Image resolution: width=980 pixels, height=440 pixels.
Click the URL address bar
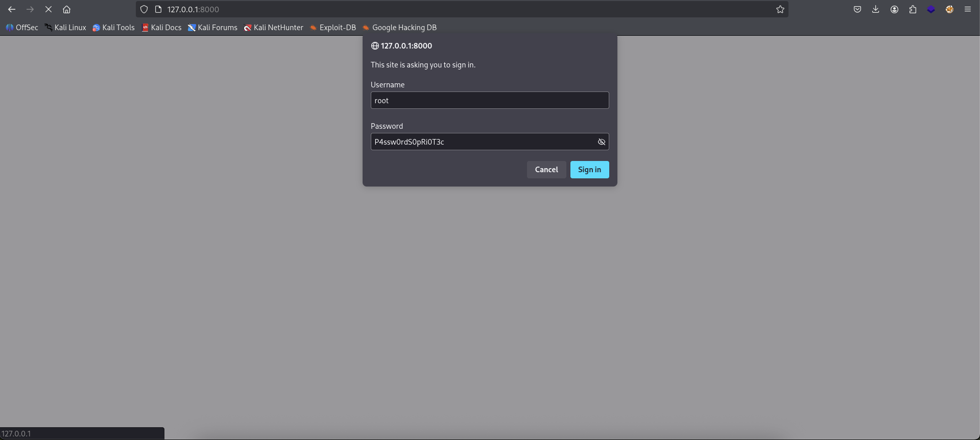462,9
